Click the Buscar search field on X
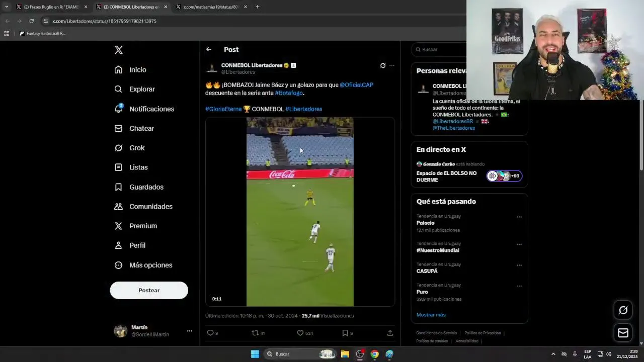The height and width of the screenshot is (362, 644). (x=439, y=49)
